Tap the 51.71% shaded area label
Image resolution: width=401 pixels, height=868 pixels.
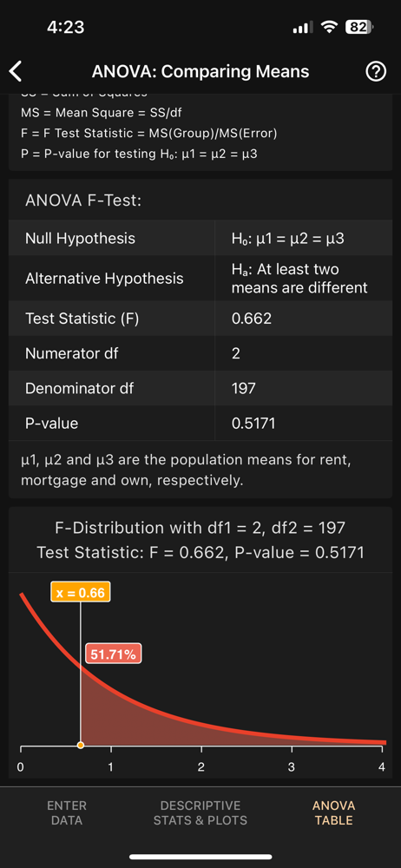click(113, 654)
